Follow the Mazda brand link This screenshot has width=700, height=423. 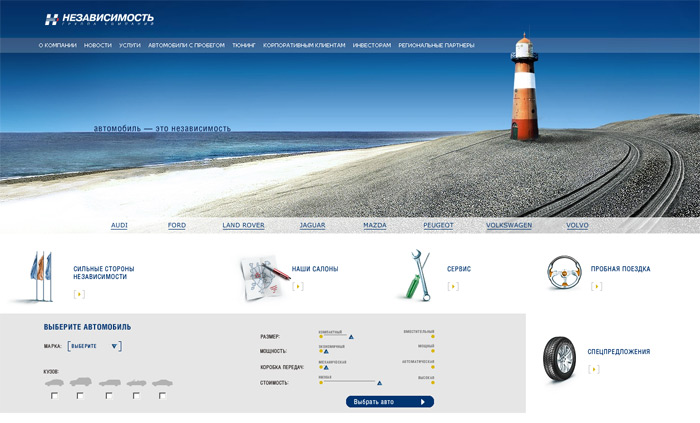tap(375, 225)
